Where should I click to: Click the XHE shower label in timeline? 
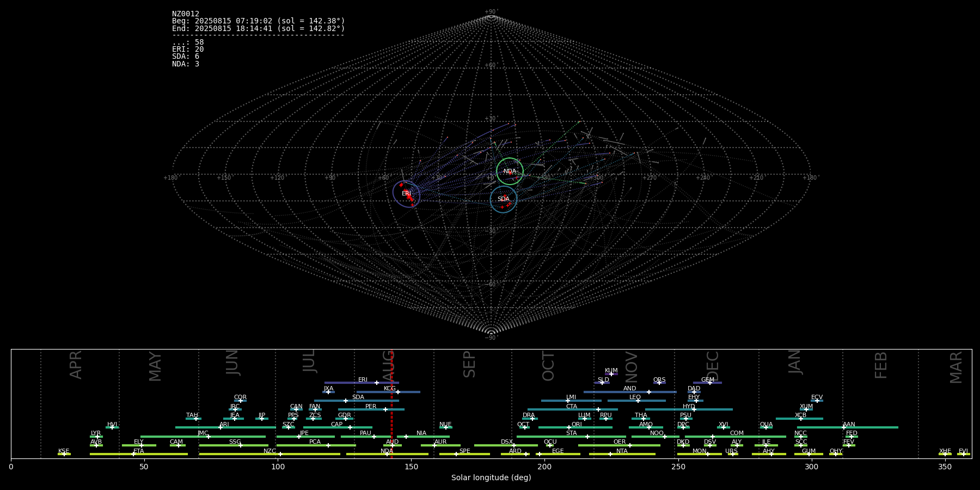coord(945,451)
